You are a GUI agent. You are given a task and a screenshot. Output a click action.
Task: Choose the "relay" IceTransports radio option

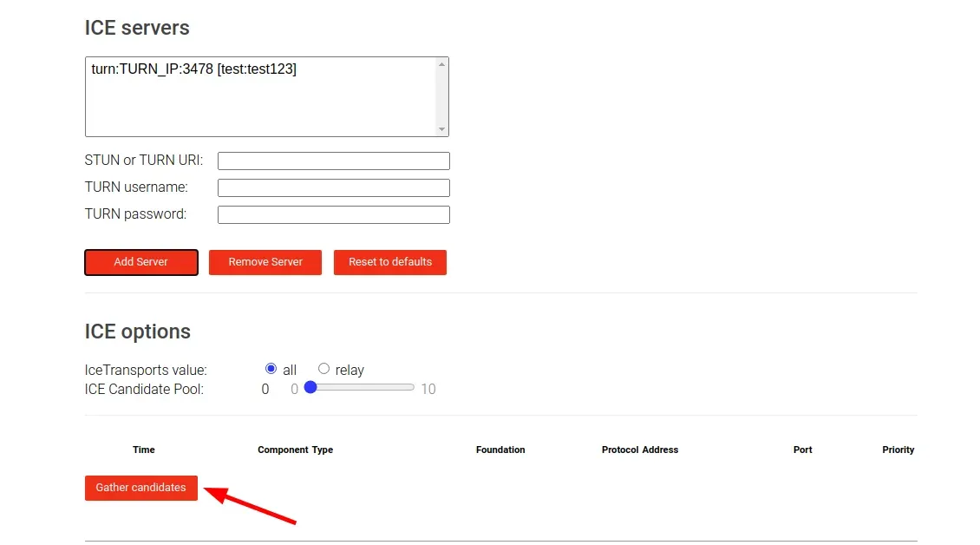(323, 369)
